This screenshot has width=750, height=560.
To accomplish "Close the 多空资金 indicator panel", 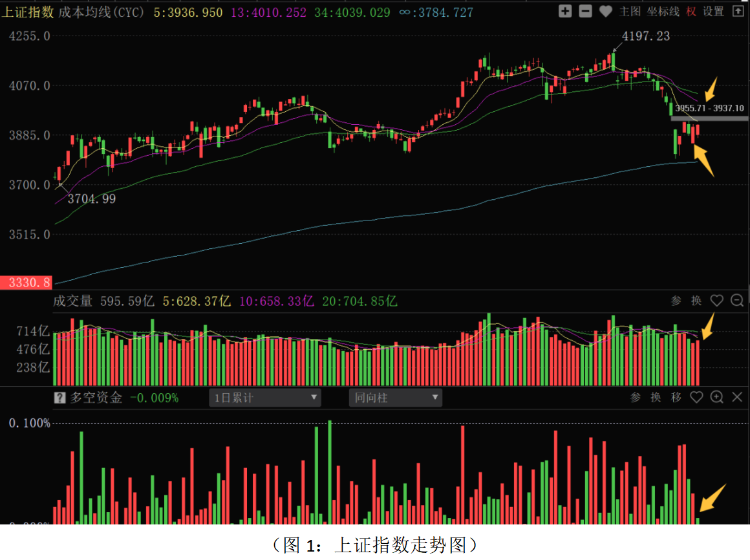I will tap(737, 397).
